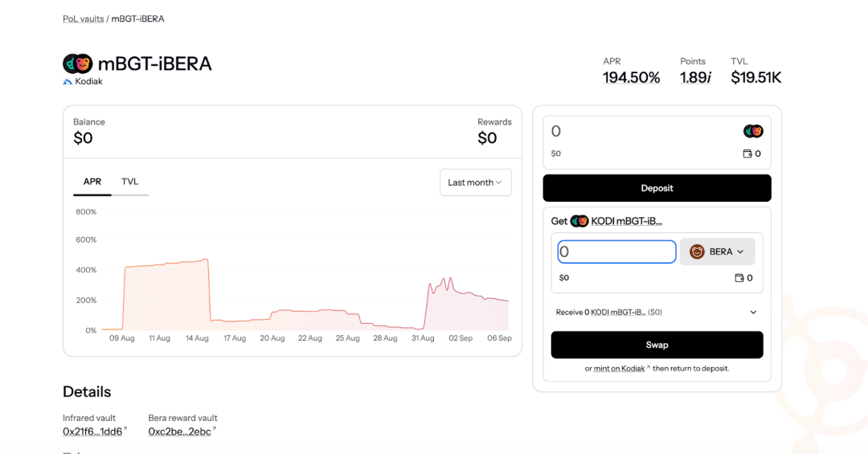Click the mBGT-iBERA token pair icon in header
Screen dimensions: 868x454
click(x=78, y=64)
